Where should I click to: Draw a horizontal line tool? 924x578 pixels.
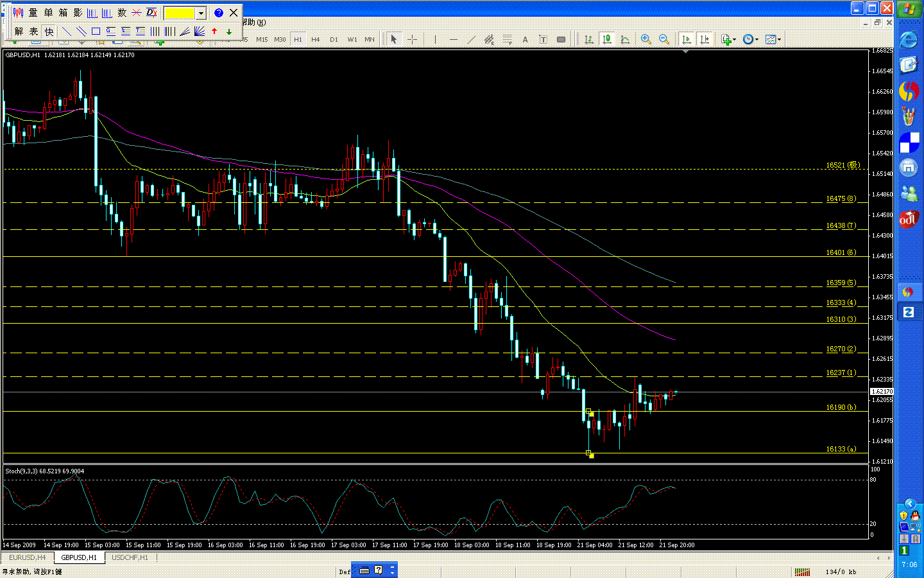(x=454, y=39)
